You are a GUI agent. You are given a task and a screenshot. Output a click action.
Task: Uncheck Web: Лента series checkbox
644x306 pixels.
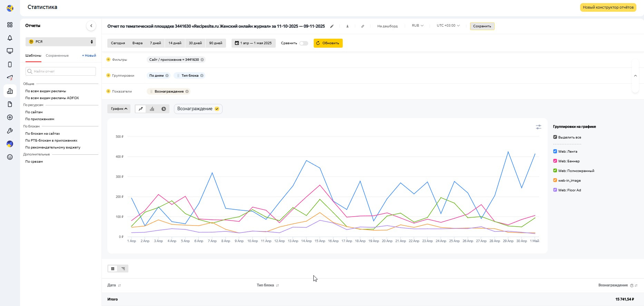[x=555, y=151]
